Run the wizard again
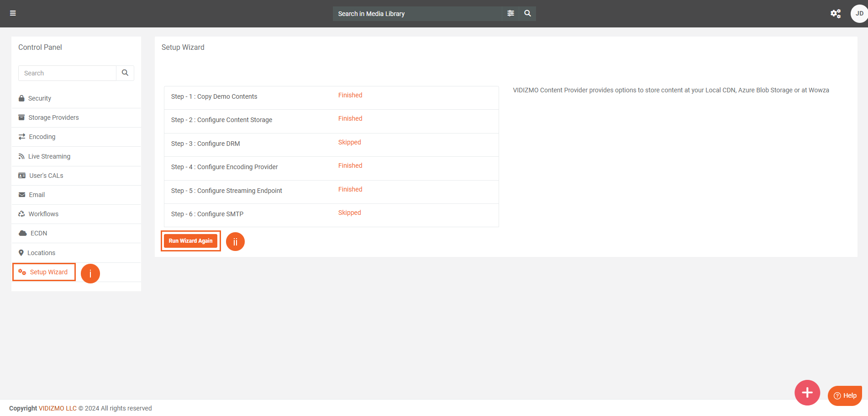The image size is (868, 416). [x=190, y=241]
